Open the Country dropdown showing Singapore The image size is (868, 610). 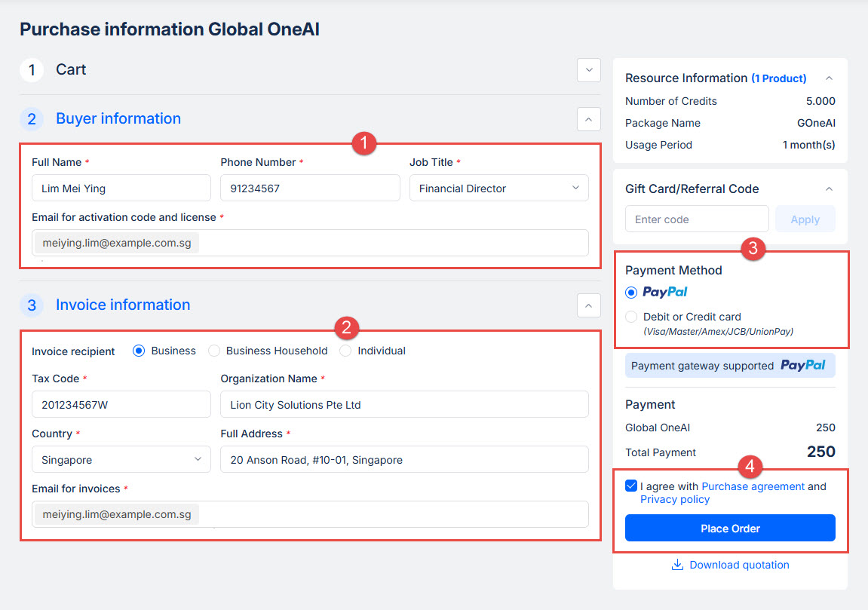click(x=121, y=460)
